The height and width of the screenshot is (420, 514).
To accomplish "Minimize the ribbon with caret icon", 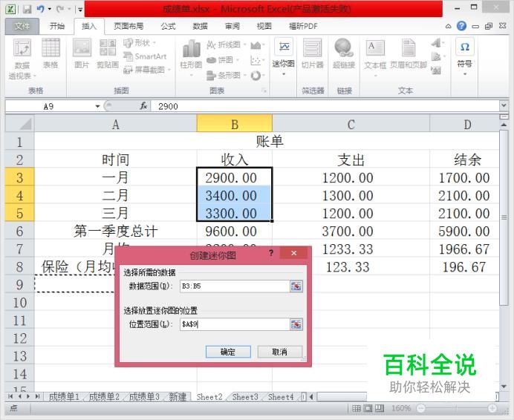I will pyautogui.click(x=449, y=26).
